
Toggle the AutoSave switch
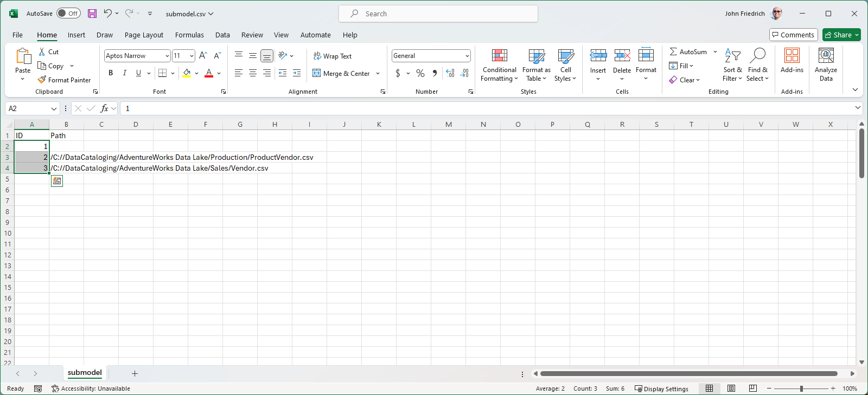click(x=68, y=14)
